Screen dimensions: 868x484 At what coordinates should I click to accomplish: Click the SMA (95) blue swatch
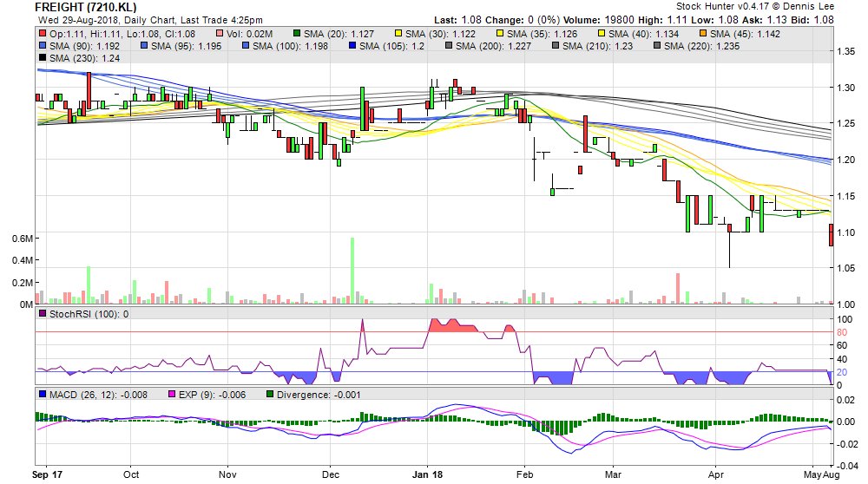point(144,46)
